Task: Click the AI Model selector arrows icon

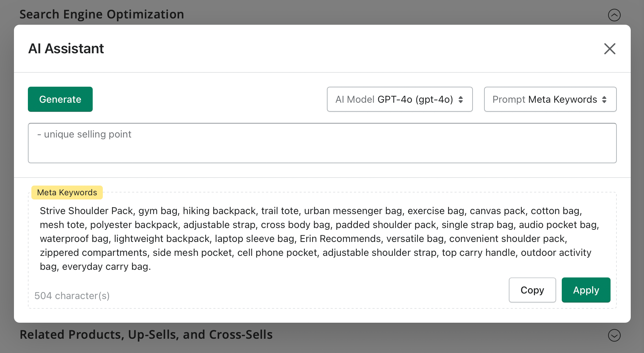Action: pyautogui.click(x=461, y=100)
